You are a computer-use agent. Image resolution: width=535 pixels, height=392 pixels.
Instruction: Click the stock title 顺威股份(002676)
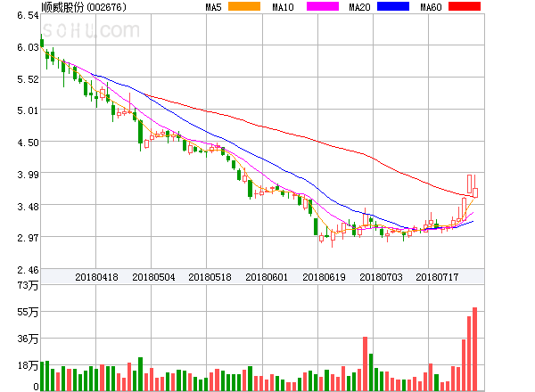pyautogui.click(x=84, y=7)
